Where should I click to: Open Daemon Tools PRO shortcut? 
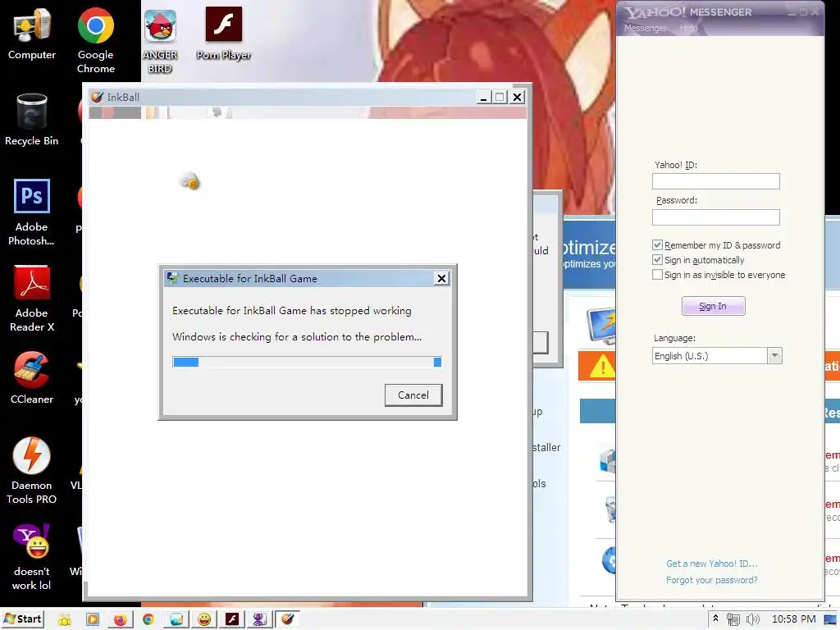pos(32,471)
